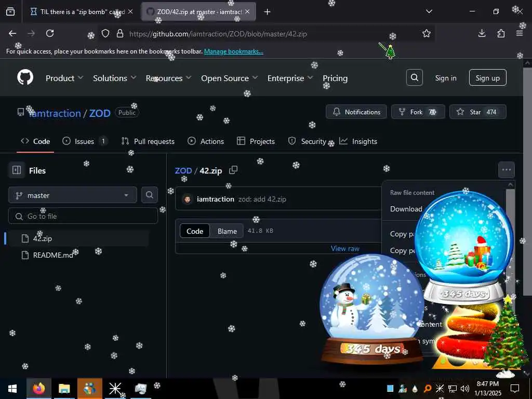Viewport: 532px width, 399px height.
Task: Click the Sign up button
Action: [x=487, y=78]
